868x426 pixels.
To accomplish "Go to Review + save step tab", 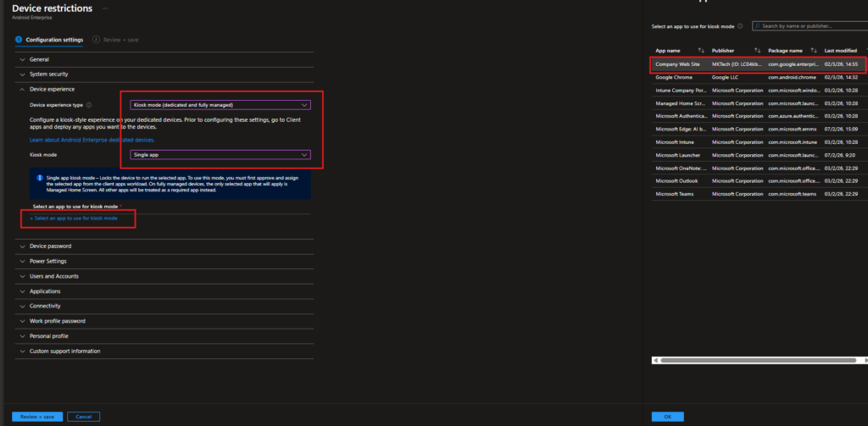I will [117, 39].
